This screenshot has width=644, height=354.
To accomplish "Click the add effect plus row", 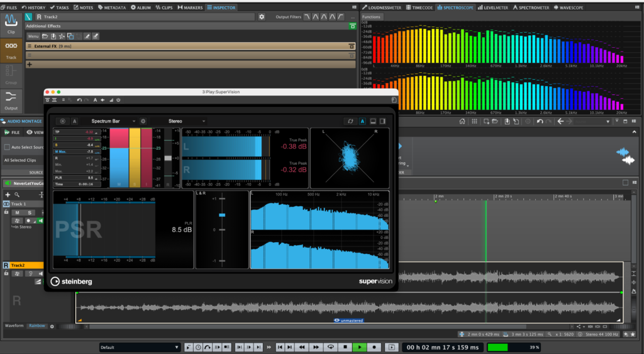I will 191,64.
